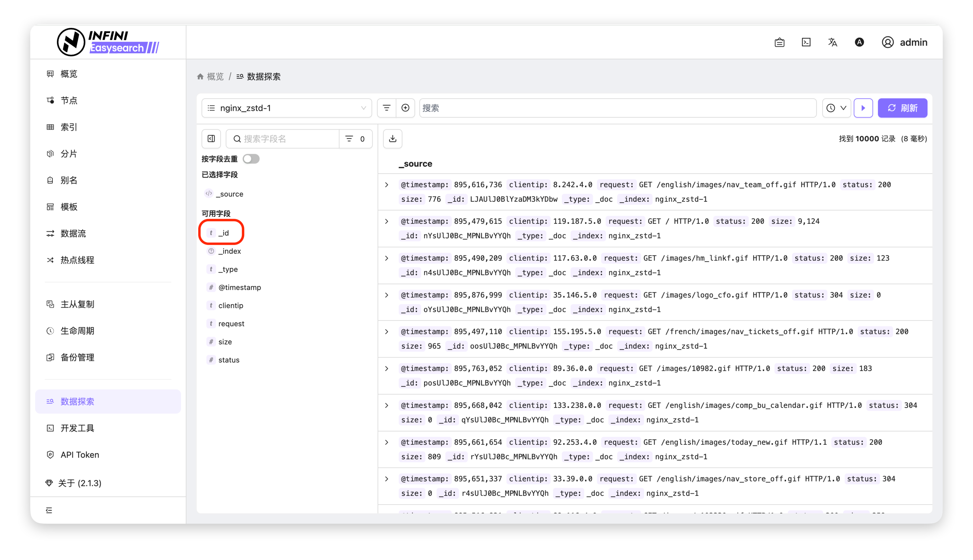The width and height of the screenshot is (973, 560).
Task: Open the language switch icon in header
Action: 833,42
